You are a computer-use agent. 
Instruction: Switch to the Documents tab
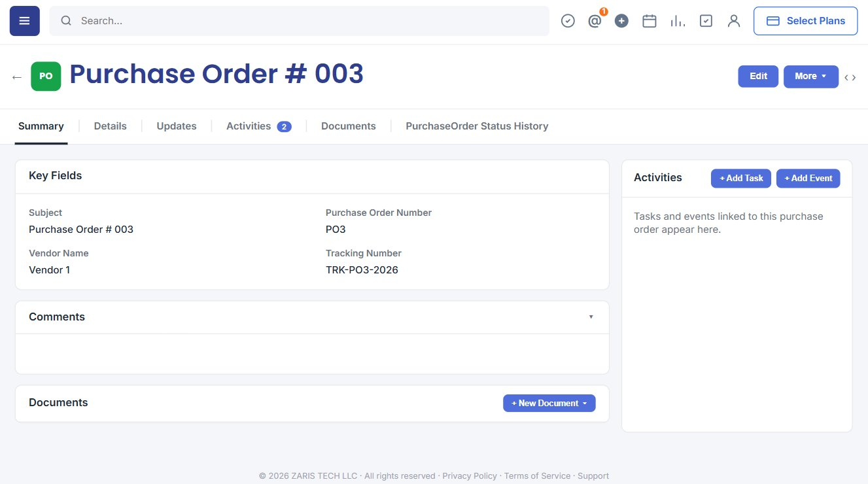tap(349, 126)
